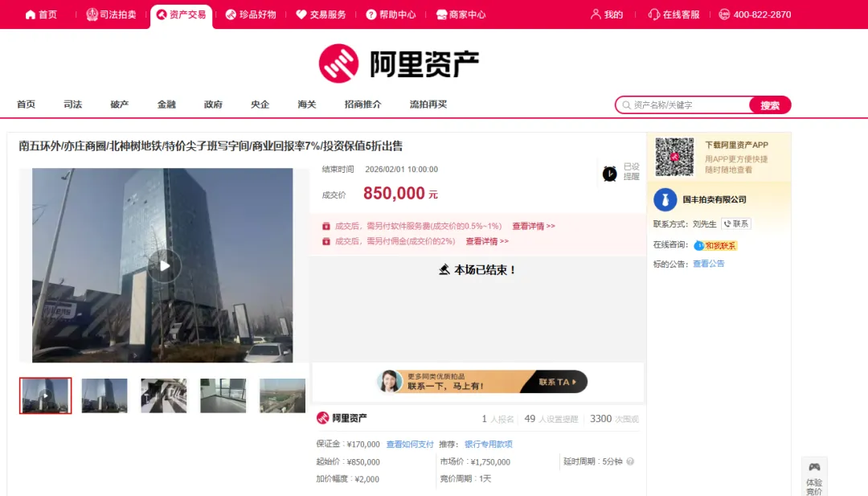
Task: Click the 市场价 ¥1,750,000 text
Action: click(x=475, y=461)
